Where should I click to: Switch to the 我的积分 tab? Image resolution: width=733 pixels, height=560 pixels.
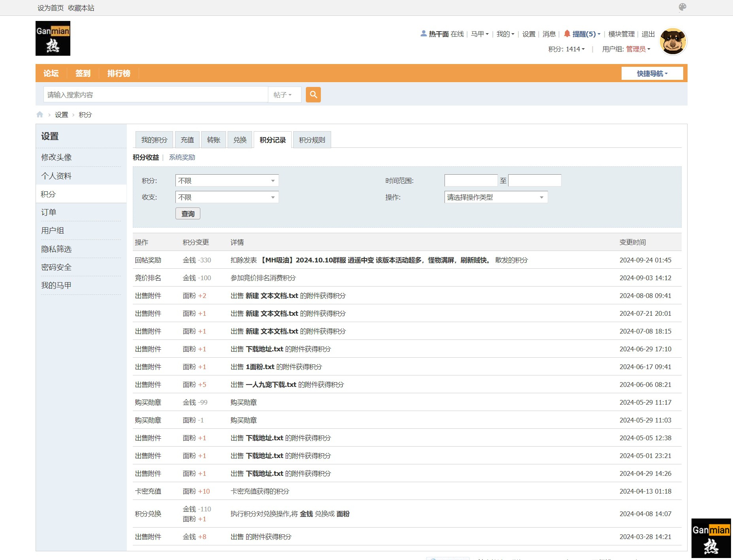(x=154, y=140)
